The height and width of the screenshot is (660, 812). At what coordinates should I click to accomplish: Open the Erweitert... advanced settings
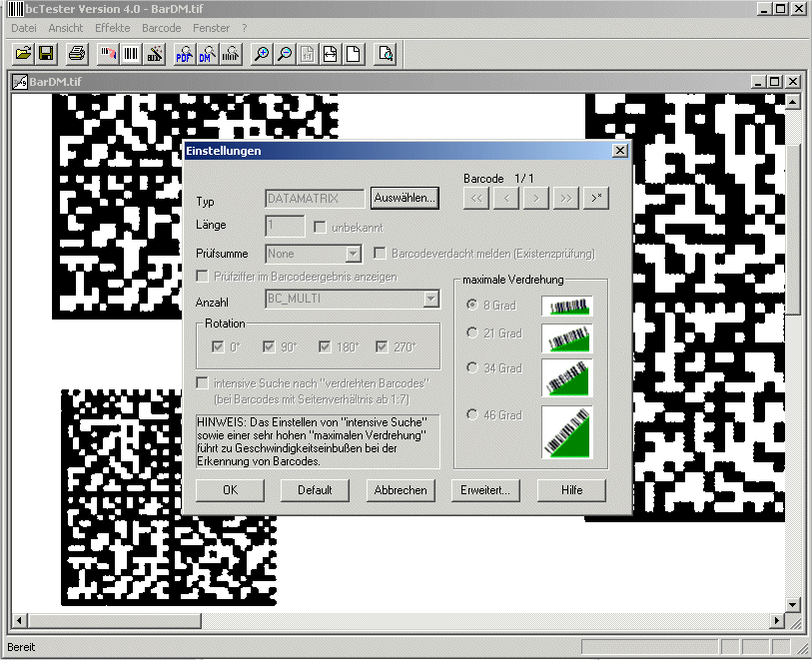[485, 489]
